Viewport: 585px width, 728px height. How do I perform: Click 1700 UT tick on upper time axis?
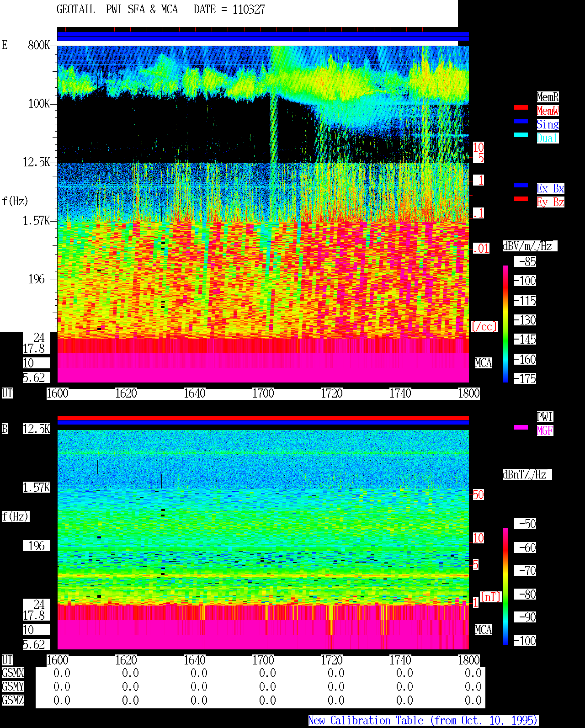click(263, 393)
